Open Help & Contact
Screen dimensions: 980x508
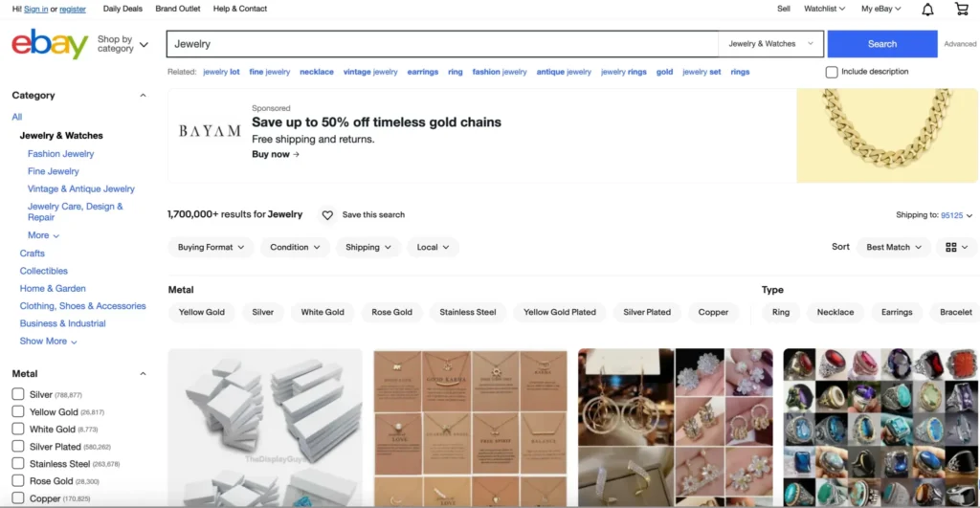point(240,9)
